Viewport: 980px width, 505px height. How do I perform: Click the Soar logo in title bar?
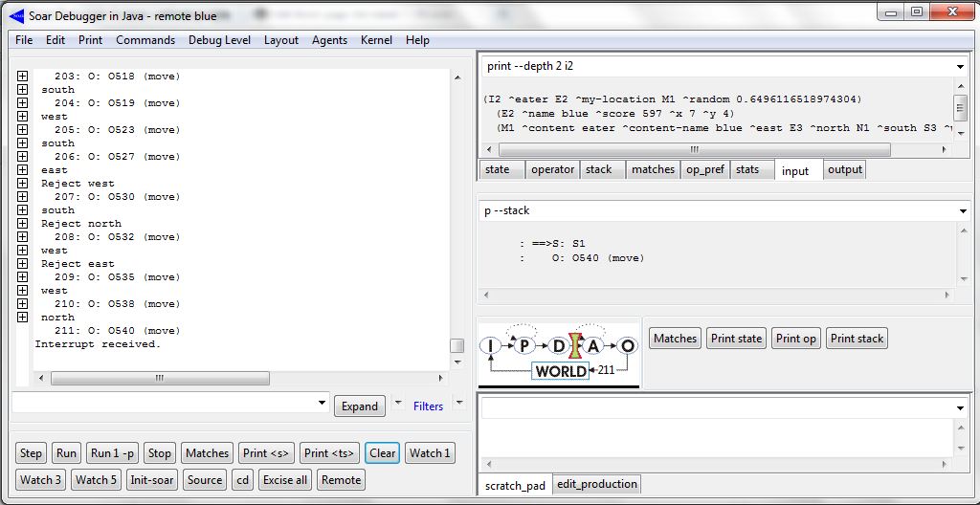(x=15, y=15)
